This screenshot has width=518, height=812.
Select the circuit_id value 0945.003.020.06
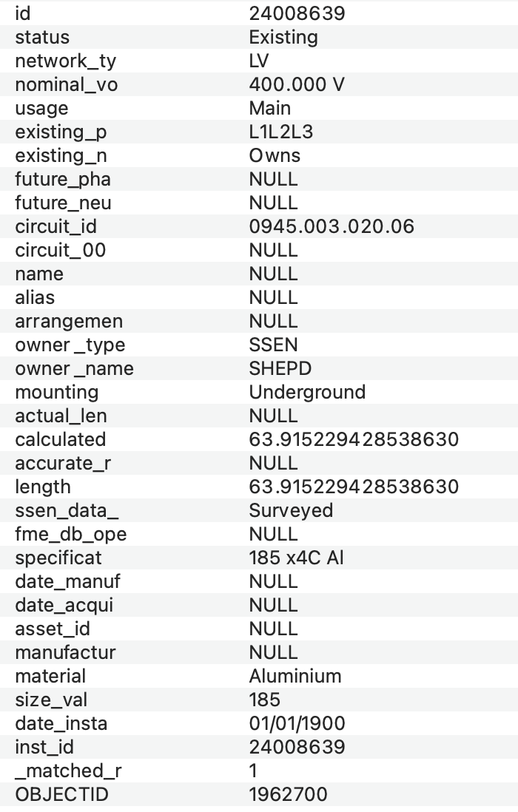(x=332, y=226)
